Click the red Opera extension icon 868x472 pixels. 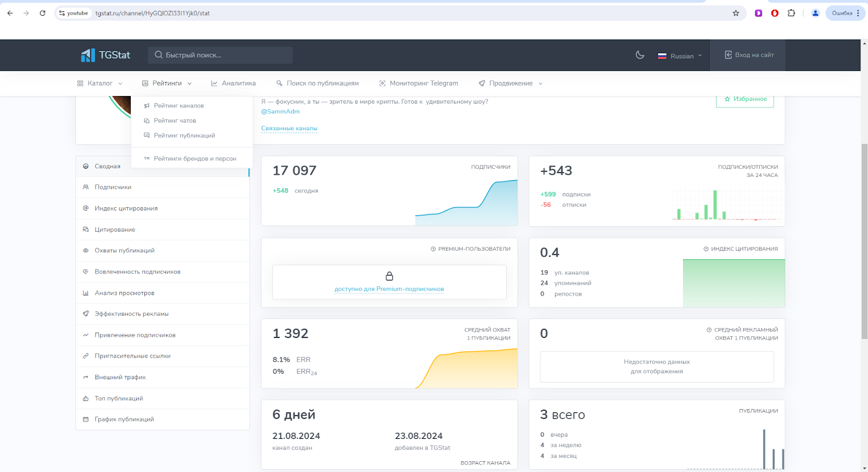(x=775, y=13)
